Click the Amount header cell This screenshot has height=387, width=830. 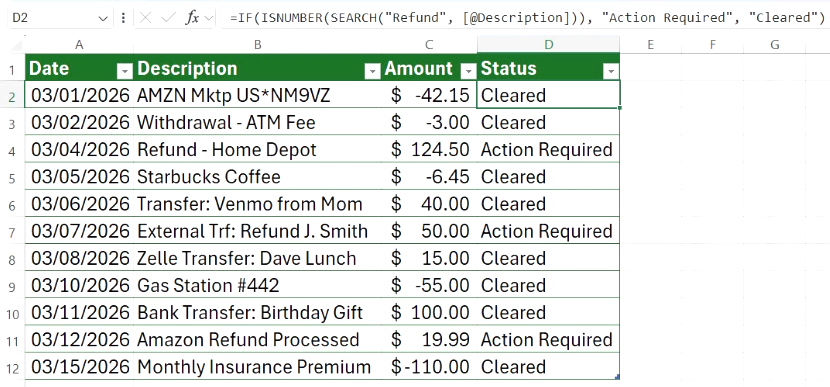tap(429, 68)
